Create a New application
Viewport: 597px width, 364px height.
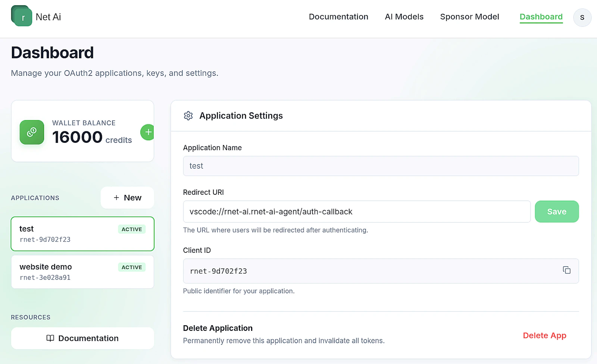127,198
